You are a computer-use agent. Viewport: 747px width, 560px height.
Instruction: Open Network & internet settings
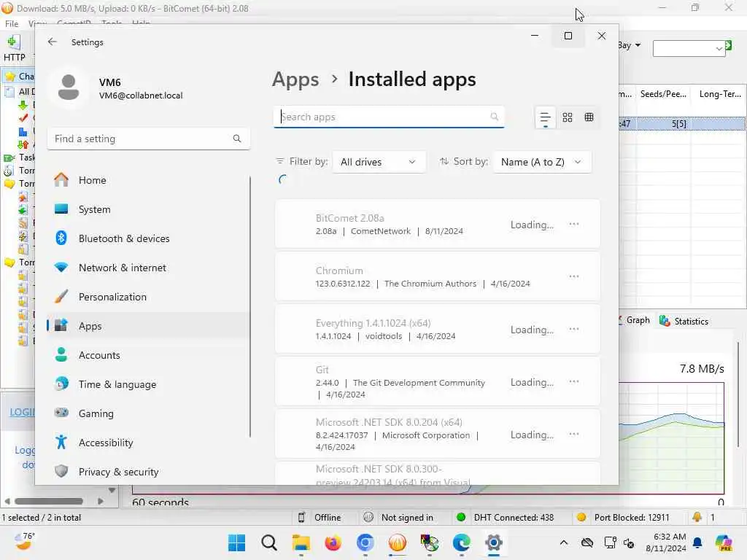click(x=149, y=268)
